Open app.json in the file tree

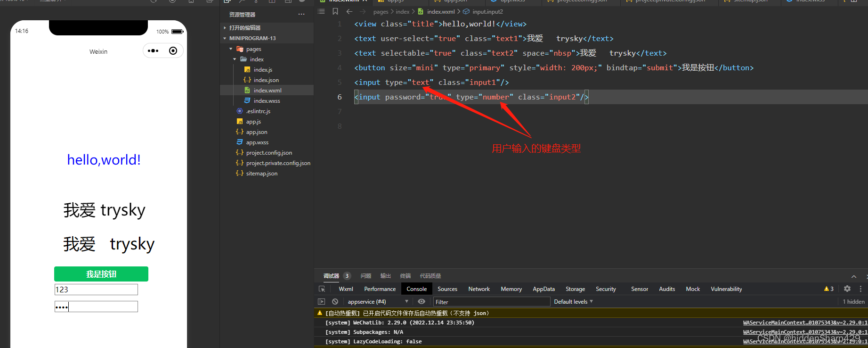[x=267, y=132]
